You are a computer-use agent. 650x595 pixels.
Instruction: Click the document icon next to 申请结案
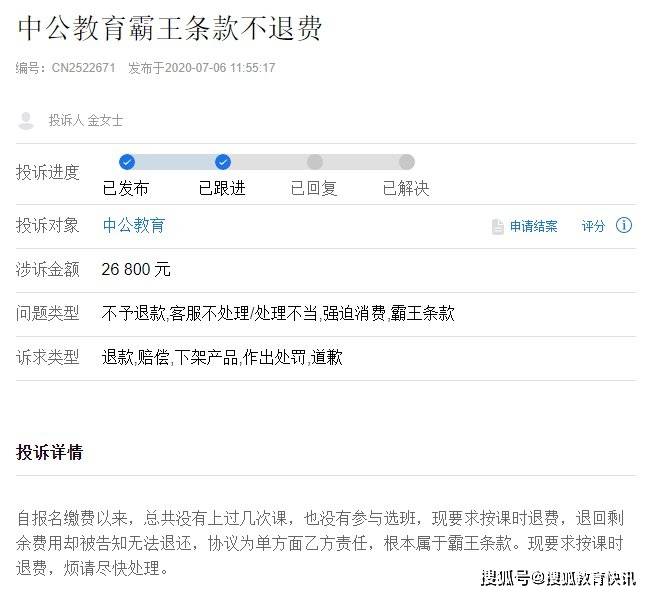click(x=497, y=227)
